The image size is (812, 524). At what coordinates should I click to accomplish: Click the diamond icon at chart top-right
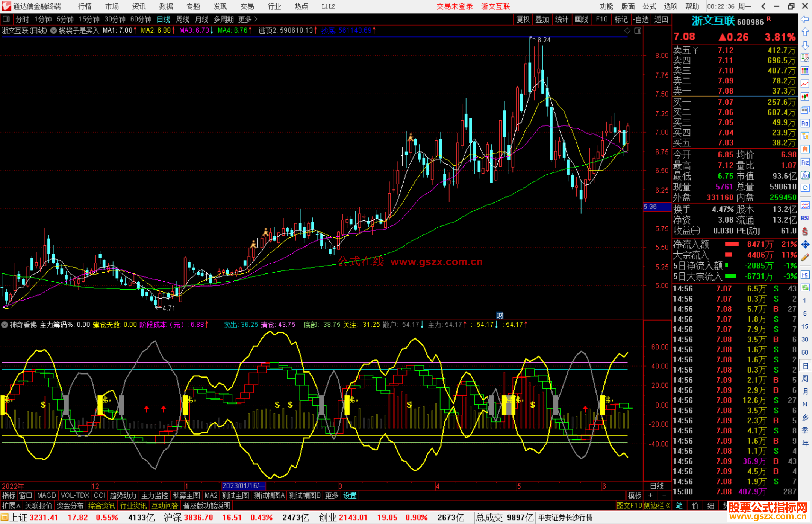point(627,30)
